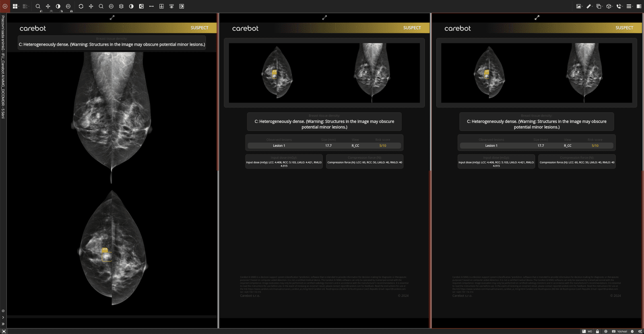Select the mammogram thumbnail in right report
The image size is (644, 334).
[x=537, y=73]
